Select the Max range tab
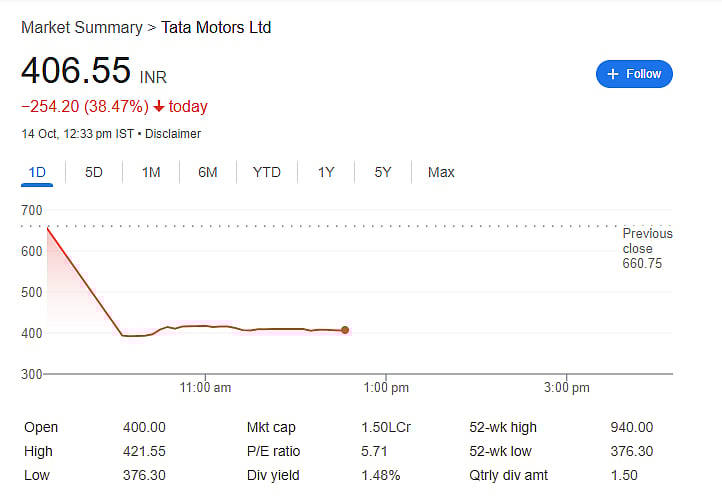722x504 pixels. (x=441, y=172)
